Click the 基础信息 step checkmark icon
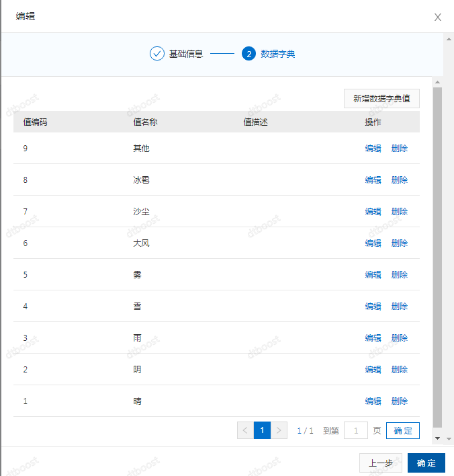Viewport: 454px width, 476px height. (157, 54)
